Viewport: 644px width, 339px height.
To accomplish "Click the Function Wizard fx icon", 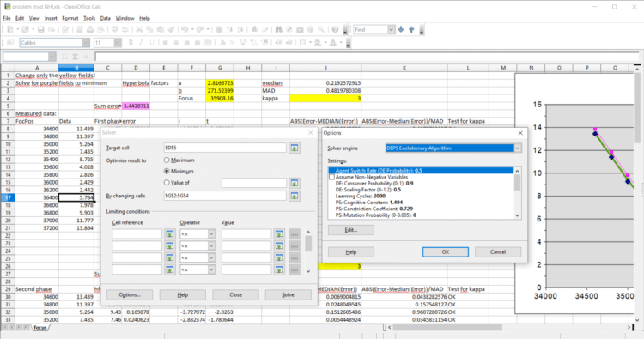I will pos(64,57).
